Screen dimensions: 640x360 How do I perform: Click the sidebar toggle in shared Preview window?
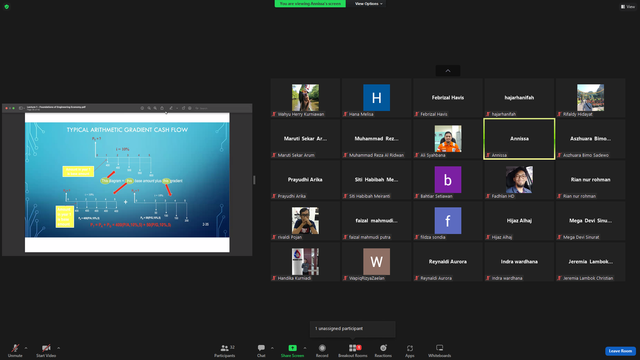pyautogui.click(x=21, y=108)
